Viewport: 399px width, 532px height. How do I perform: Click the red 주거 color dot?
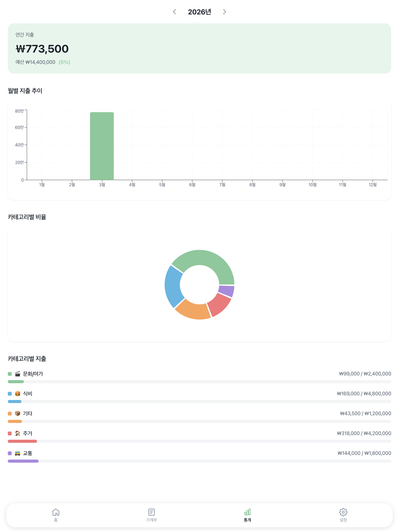10,433
